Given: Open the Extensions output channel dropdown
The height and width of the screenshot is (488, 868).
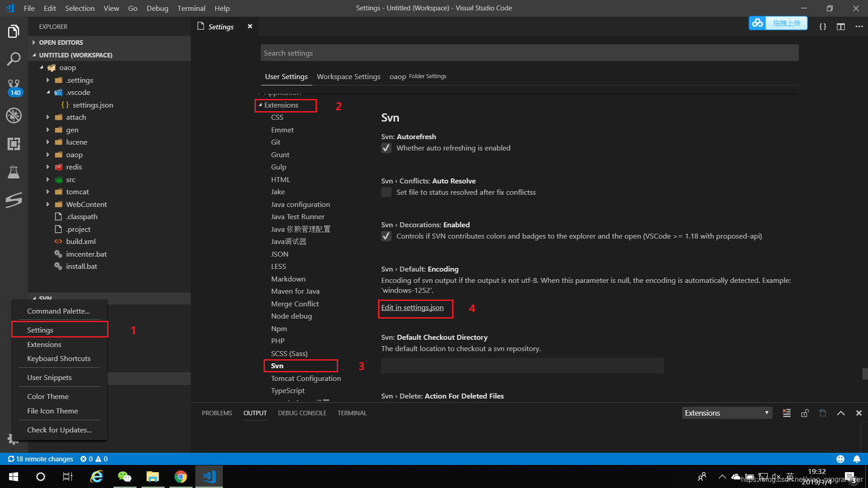Looking at the screenshot, I should pyautogui.click(x=726, y=413).
